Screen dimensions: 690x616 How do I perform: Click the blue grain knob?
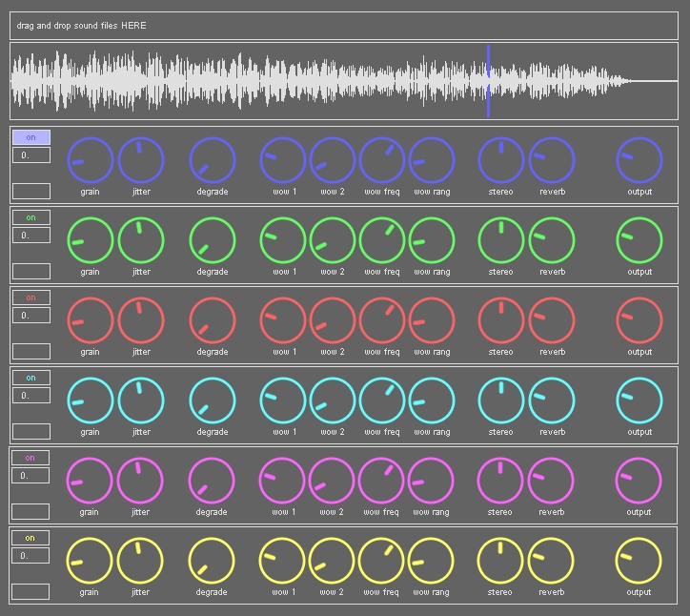point(91,160)
